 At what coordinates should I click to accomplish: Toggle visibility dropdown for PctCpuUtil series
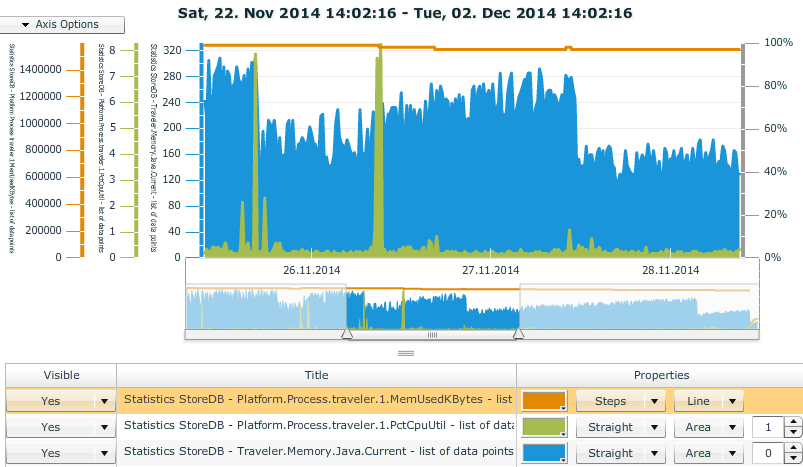[103, 427]
